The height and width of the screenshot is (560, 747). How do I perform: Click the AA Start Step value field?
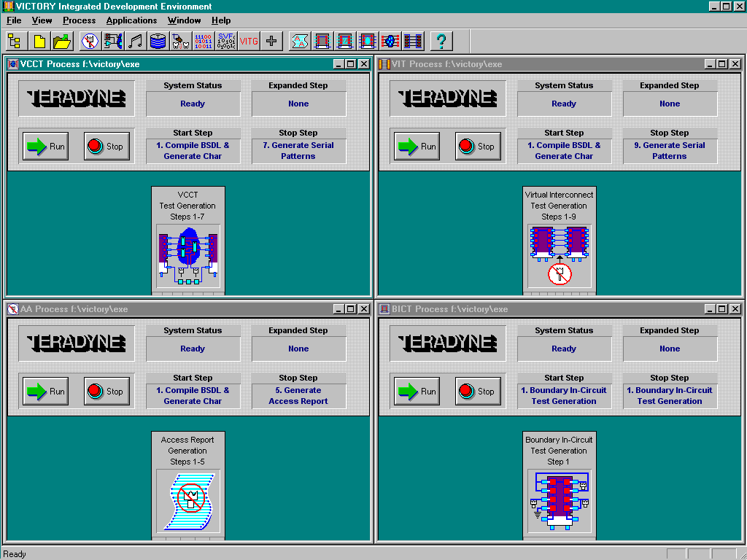point(193,396)
